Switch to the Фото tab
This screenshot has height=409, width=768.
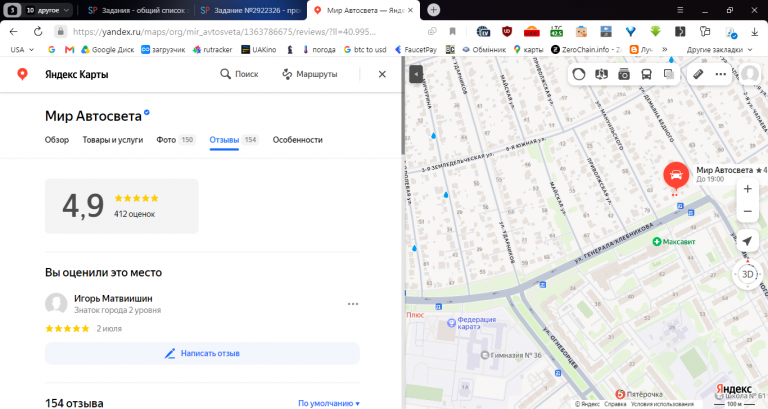175,140
